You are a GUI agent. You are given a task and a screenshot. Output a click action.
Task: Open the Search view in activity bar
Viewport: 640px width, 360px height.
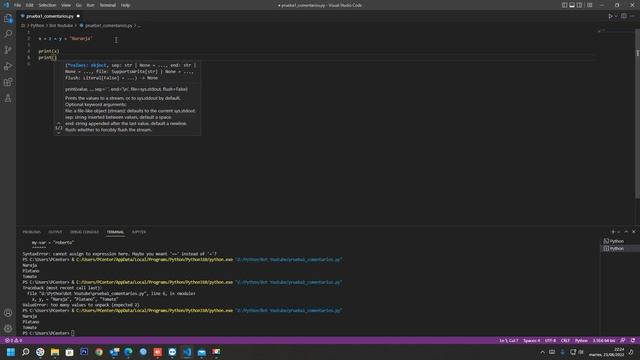click(x=8, y=34)
